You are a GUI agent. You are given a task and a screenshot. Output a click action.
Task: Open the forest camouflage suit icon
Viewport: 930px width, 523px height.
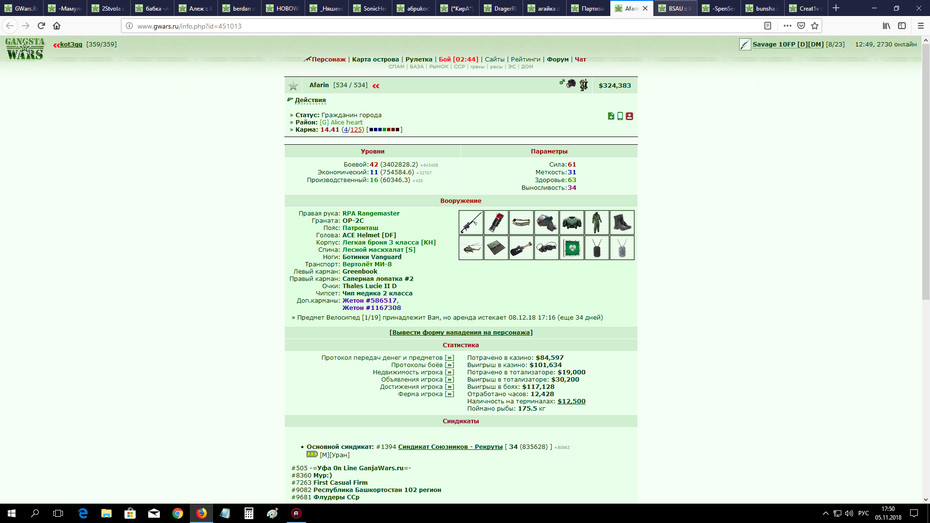[597, 222]
